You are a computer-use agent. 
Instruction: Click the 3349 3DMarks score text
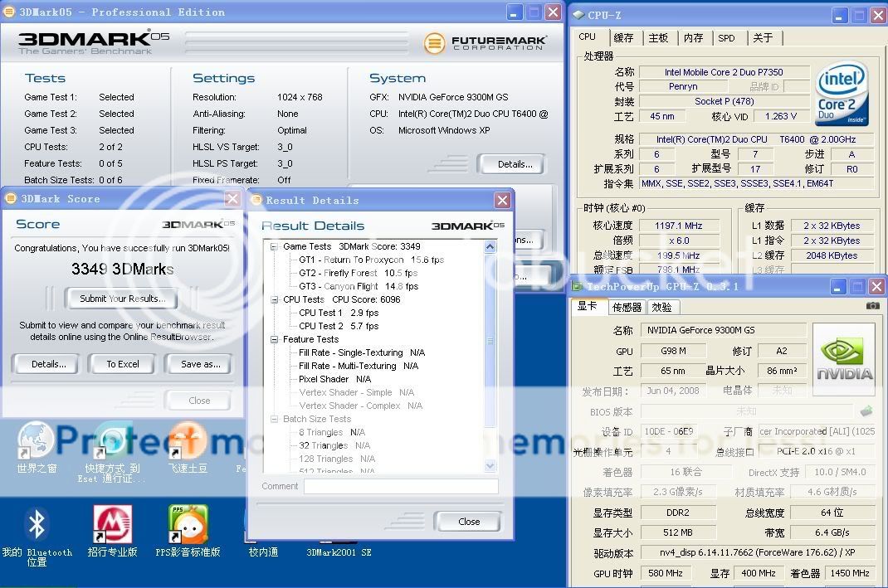tap(122, 269)
